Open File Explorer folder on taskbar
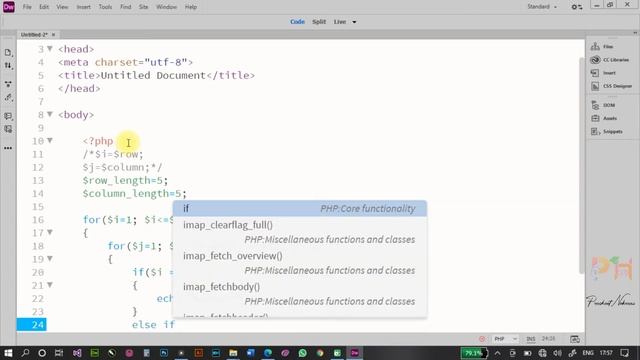The height and width of the screenshot is (360, 640). [233, 353]
